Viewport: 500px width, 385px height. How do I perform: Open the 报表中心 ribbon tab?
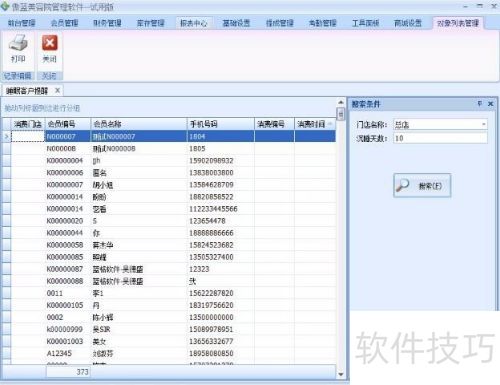pyautogui.click(x=194, y=23)
